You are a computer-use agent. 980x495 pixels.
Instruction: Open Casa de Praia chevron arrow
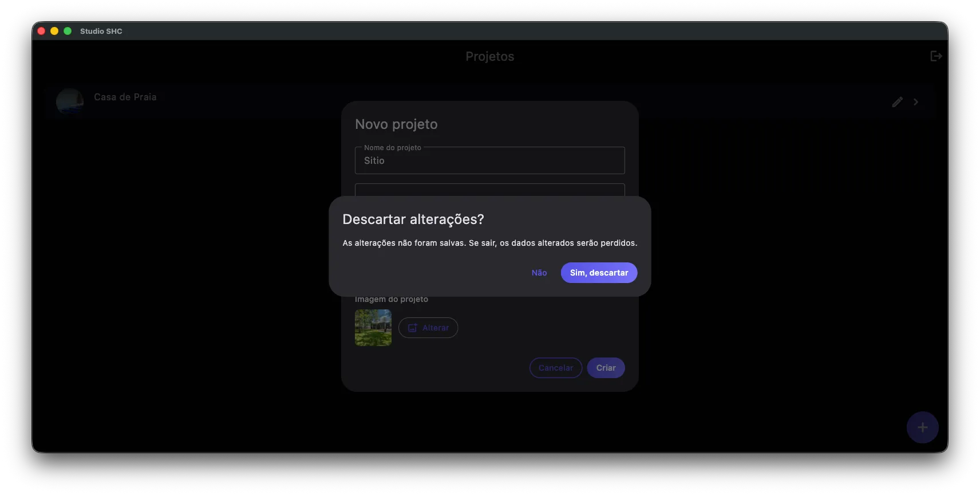[916, 102]
